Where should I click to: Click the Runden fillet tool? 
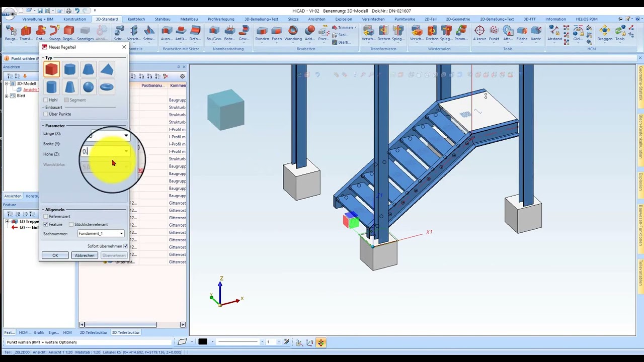[x=262, y=34]
